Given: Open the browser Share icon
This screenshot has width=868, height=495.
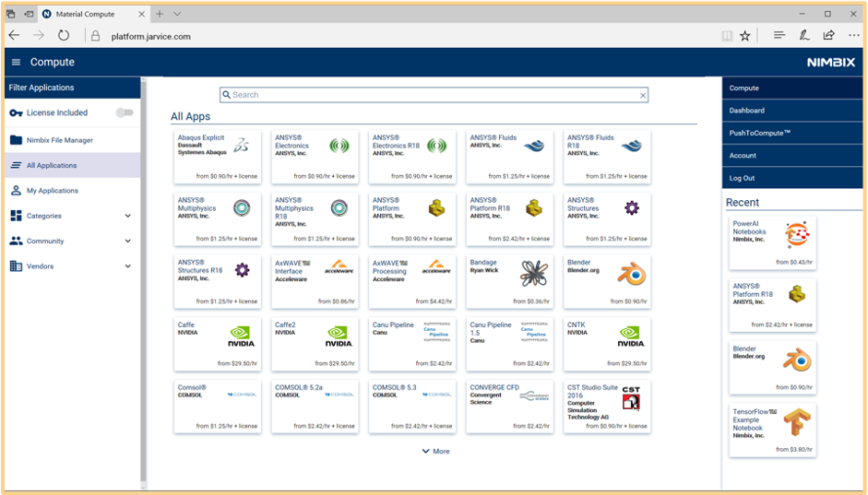Looking at the screenshot, I should click(x=828, y=35).
